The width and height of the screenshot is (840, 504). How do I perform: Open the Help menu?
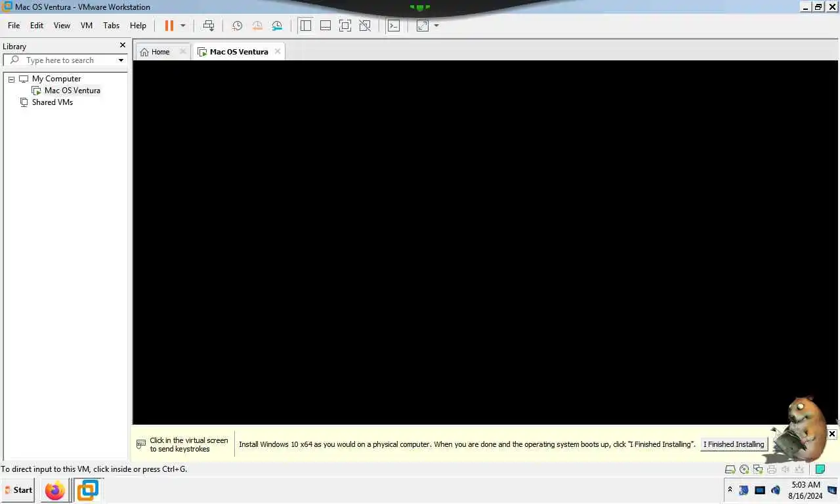pos(138,26)
